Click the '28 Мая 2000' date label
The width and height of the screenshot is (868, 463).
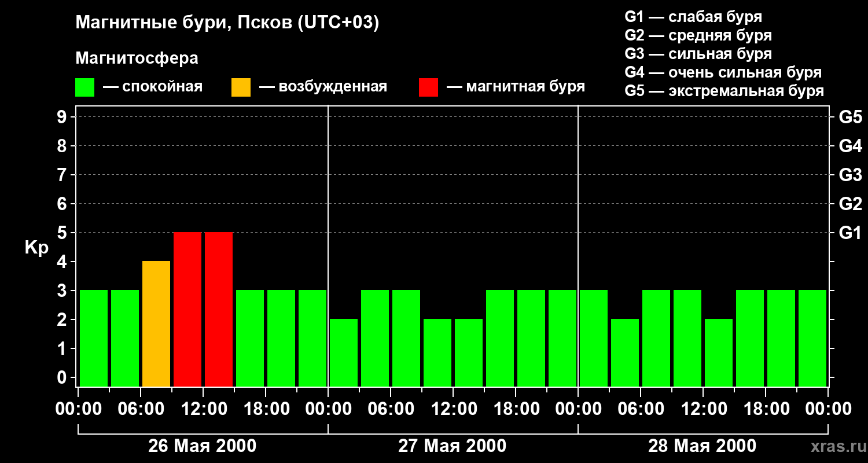(703, 446)
